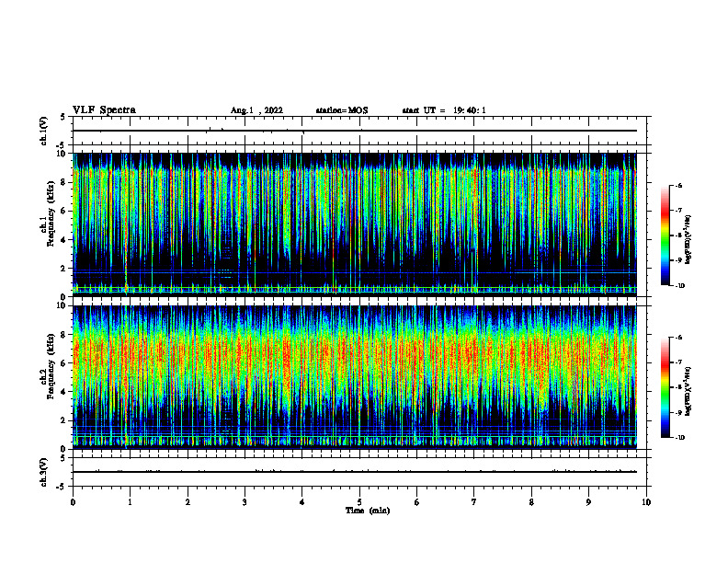The image size is (728, 563).
Task: Click time axis tick label "3"
Action: coord(245,502)
